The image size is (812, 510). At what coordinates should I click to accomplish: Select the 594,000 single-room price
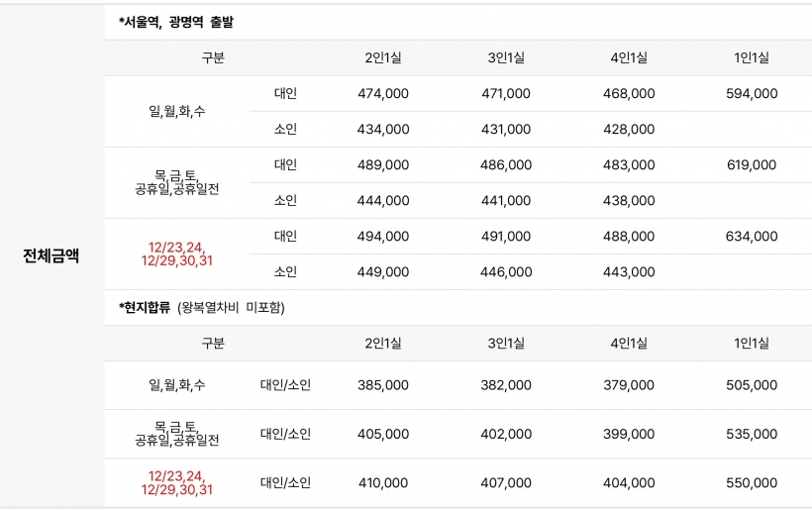[752, 94]
